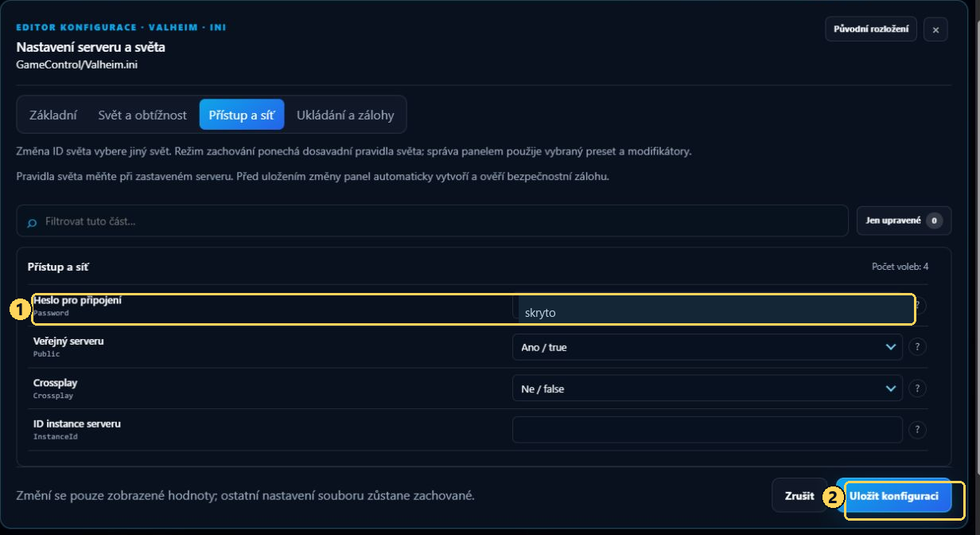Show help for Crossplay setting
Screen dimensions: 980x535
(x=917, y=389)
